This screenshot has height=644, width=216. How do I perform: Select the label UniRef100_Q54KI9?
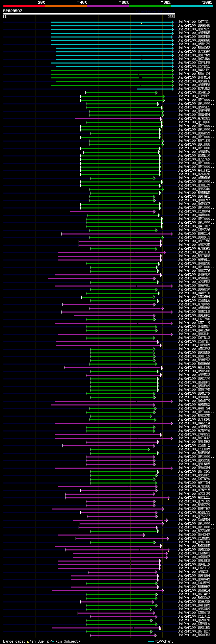194,93
